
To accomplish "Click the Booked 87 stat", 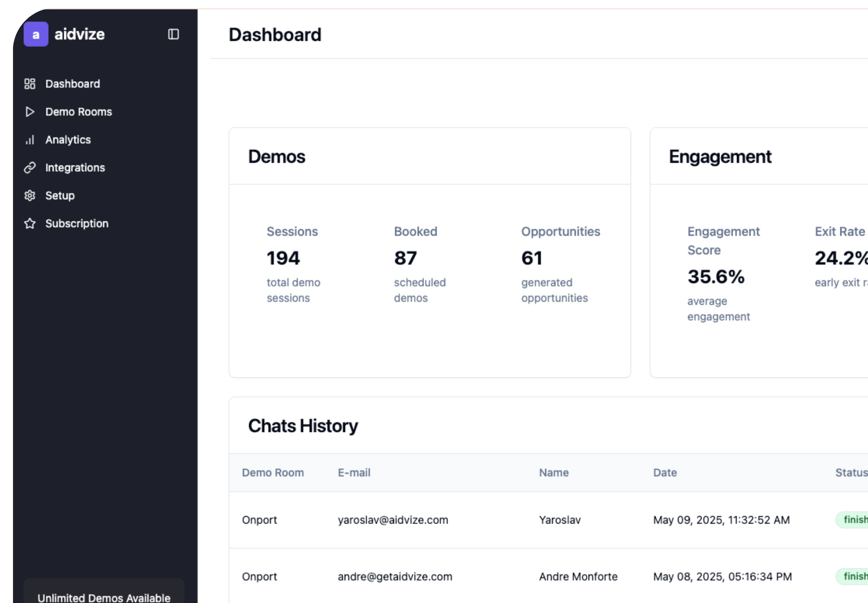I will (x=405, y=258).
